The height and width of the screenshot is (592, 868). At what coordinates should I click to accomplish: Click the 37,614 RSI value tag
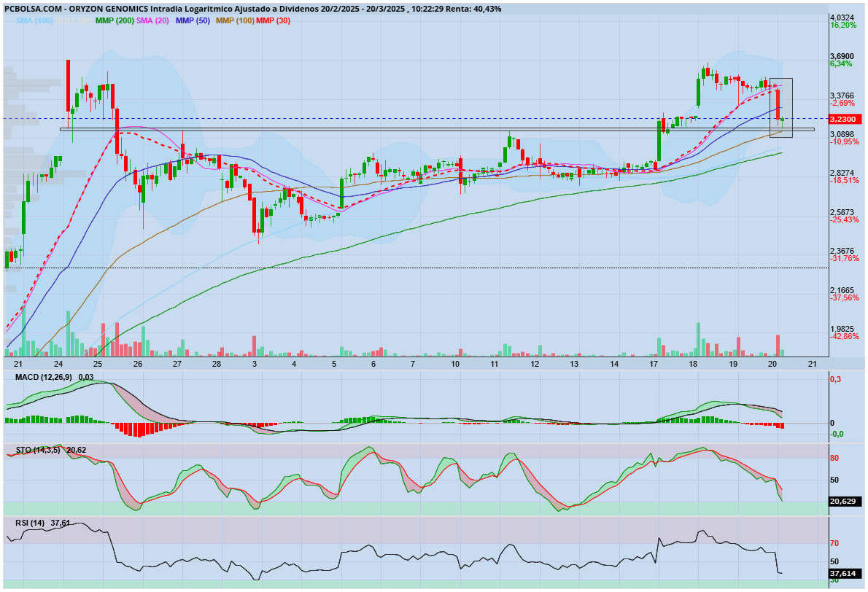pyautogui.click(x=845, y=574)
